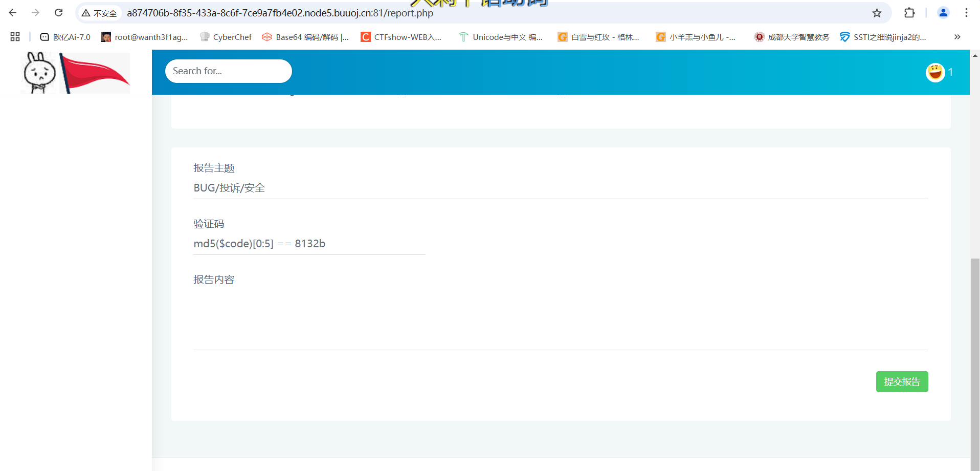
Task: Show the not-secure site information
Action: pyautogui.click(x=100, y=13)
